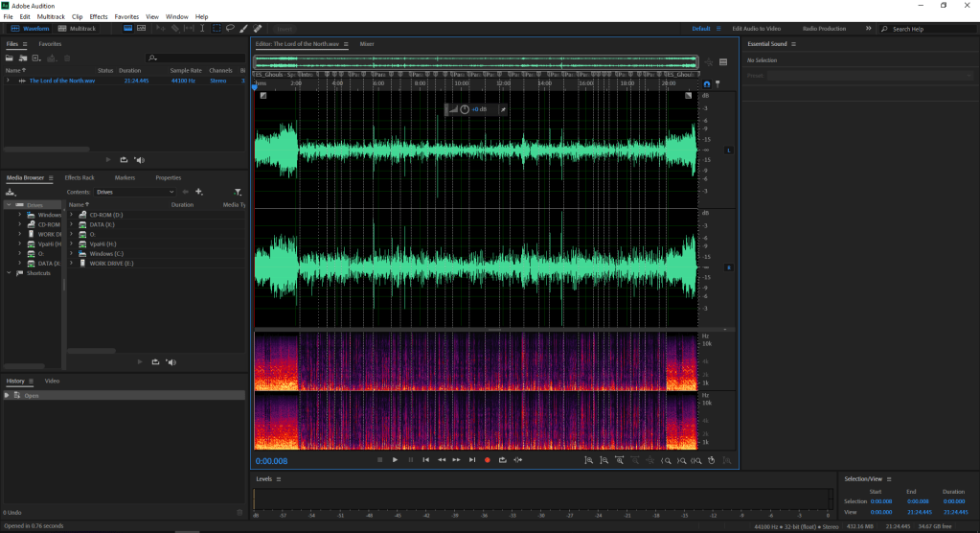Toggle the left channel L button
This screenshot has height=533, width=980.
[x=729, y=151]
